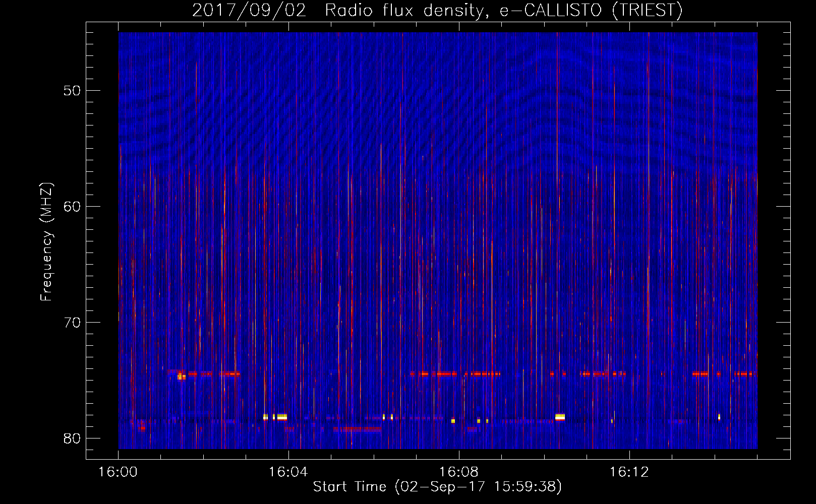The image size is (816, 504).
Task: Click the x-axis time label '16:00'
Action: tap(118, 472)
